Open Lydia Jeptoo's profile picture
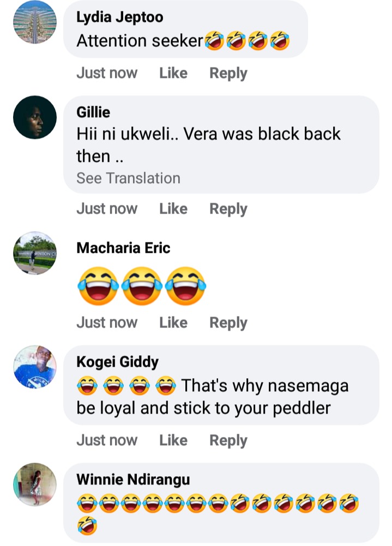Screen dimensions: 392x546 (35, 22)
